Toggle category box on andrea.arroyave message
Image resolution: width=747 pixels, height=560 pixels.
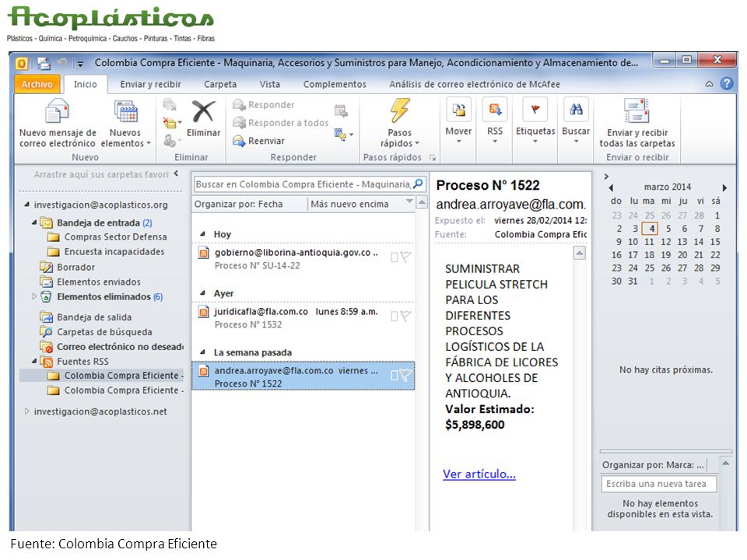click(394, 375)
